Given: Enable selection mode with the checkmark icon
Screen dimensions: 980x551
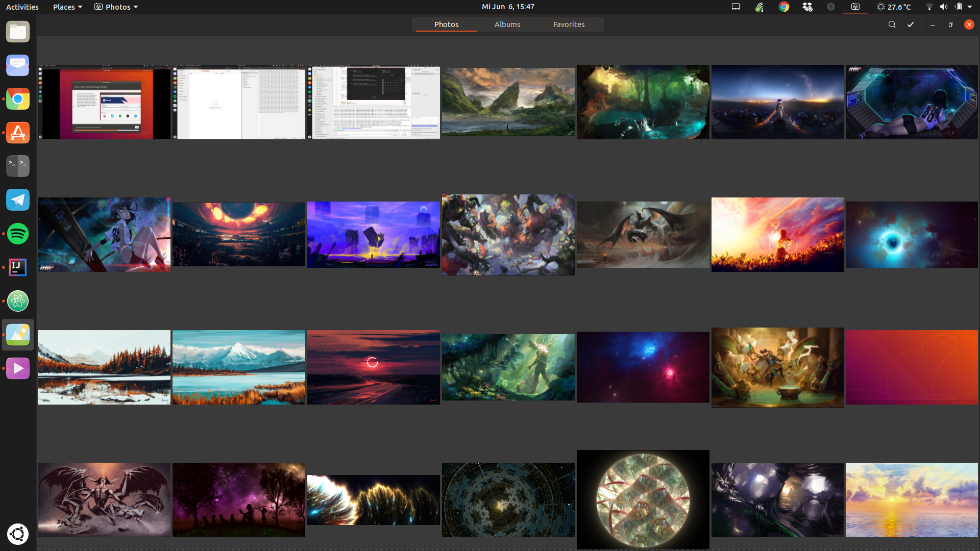Looking at the screenshot, I should 911,24.
